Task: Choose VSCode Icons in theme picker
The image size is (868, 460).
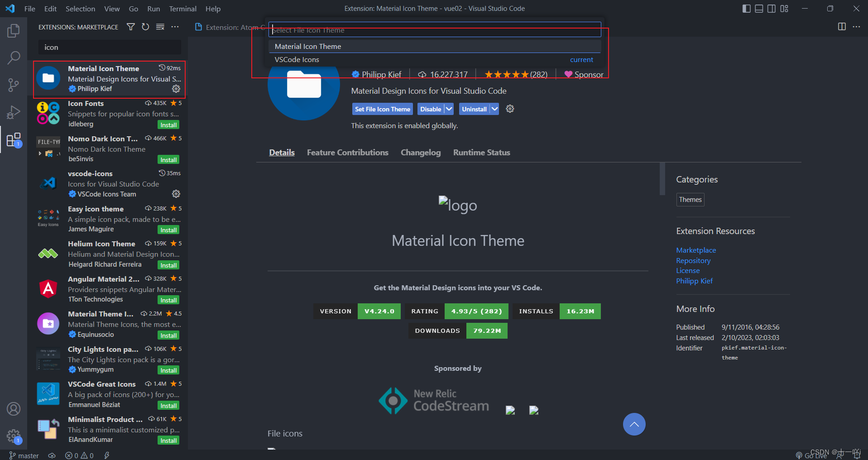Action: [435, 59]
